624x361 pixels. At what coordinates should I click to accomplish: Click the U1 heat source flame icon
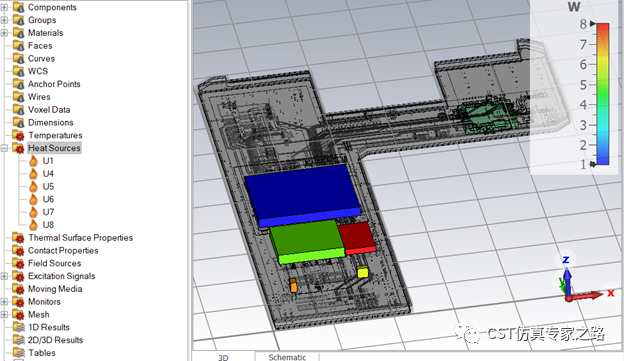point(34,161)
